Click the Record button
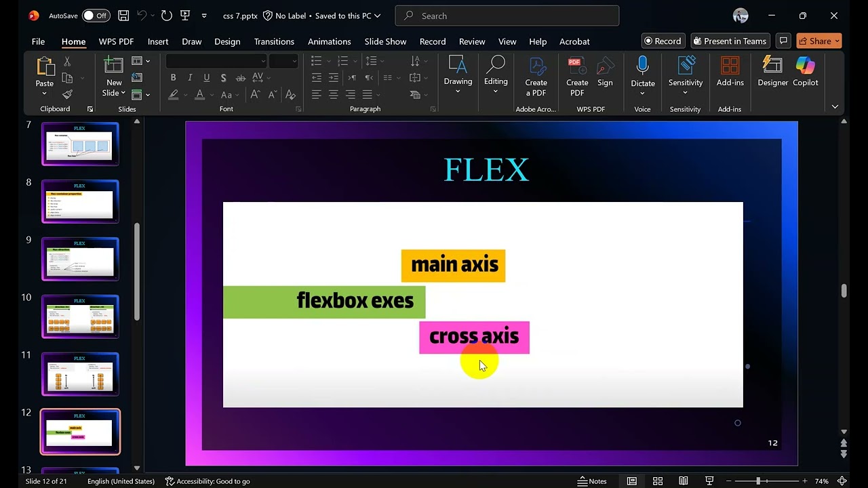This screenshot has width=868, height=488. pos(663,41)
